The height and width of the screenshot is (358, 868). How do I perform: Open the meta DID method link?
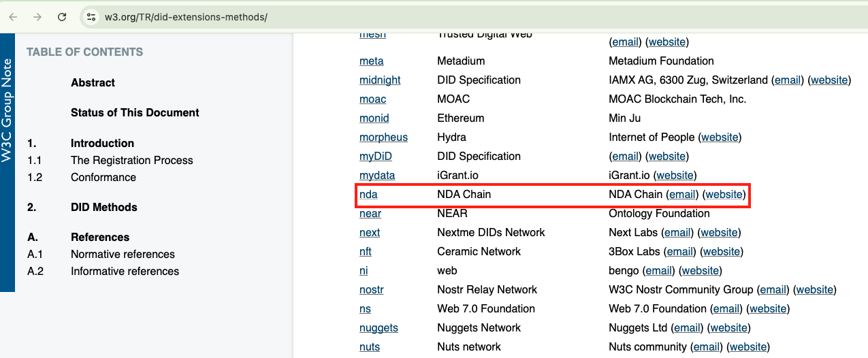pos(372,61)
